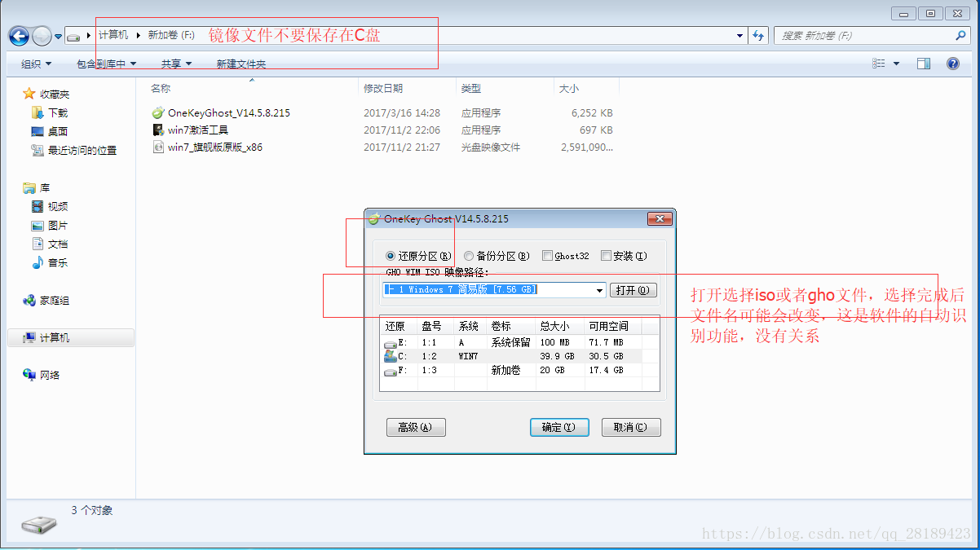Open the 组织 menu
The width and height of the screenshot is (980, 550).
[37, 64]
